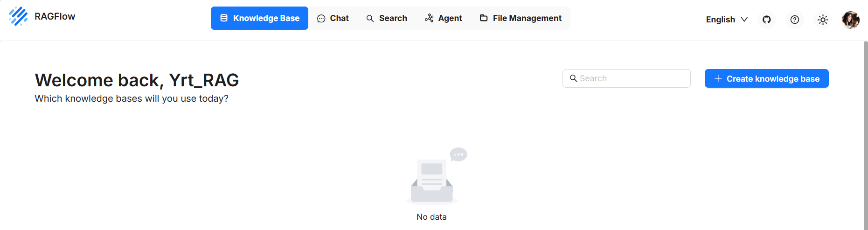Click the chat bubble icon
Image resolution: width=868 pixels, height=230 pixels.
tap(321, 19)
